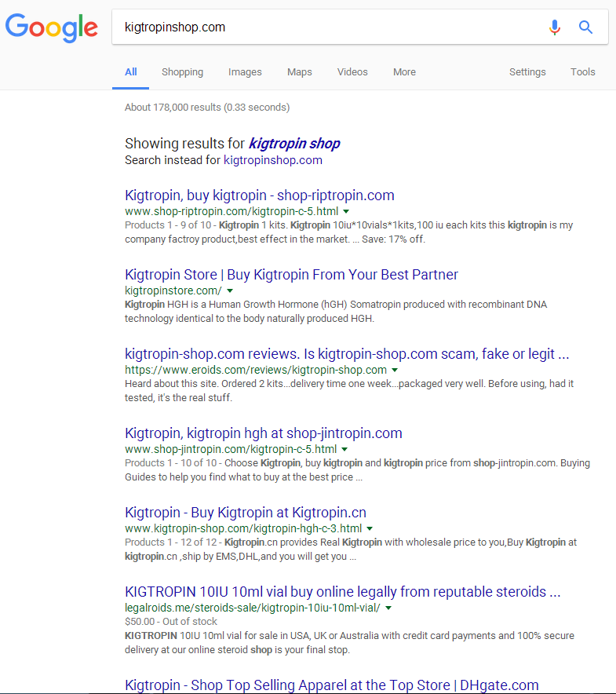Open the DHgate.com Kigtropin apparel result
The height and width of the screenshot is (694, 616).
(331, 685)
